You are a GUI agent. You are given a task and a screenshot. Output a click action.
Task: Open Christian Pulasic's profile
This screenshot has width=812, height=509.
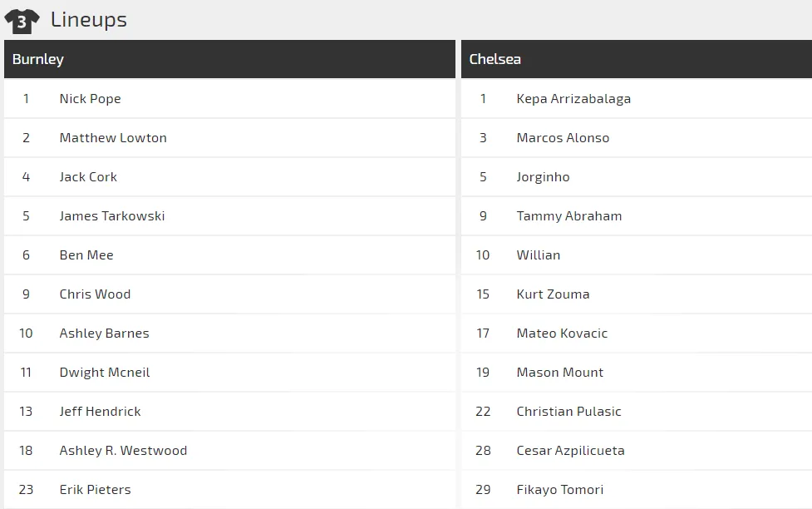[568, 411]
